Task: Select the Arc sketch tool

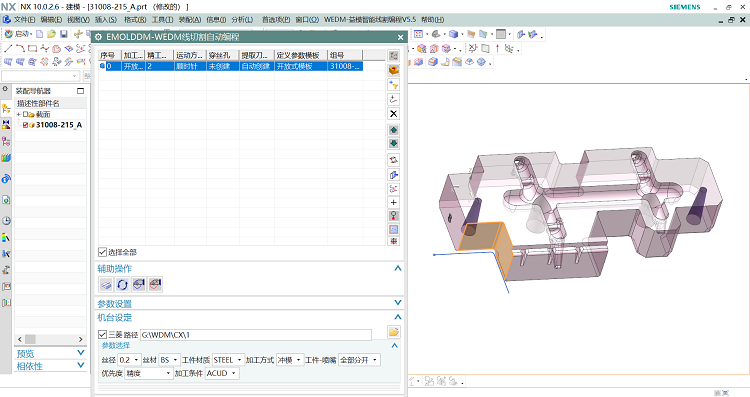Action: click(x=20, y=48)
